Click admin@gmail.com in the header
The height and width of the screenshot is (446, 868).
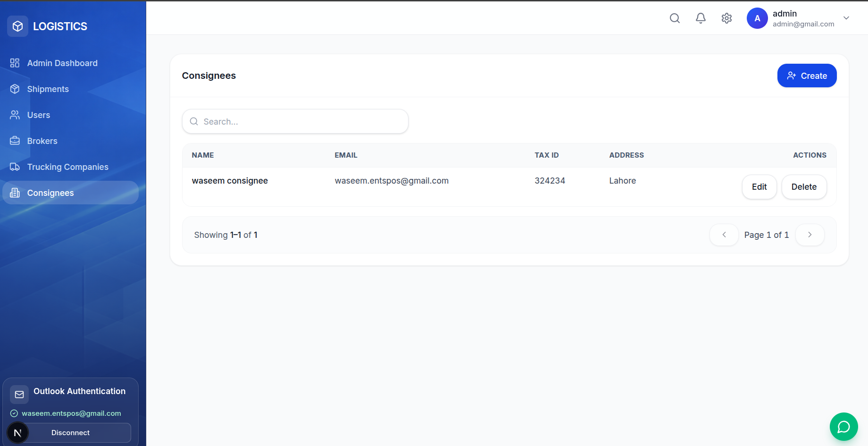point(803,24)
